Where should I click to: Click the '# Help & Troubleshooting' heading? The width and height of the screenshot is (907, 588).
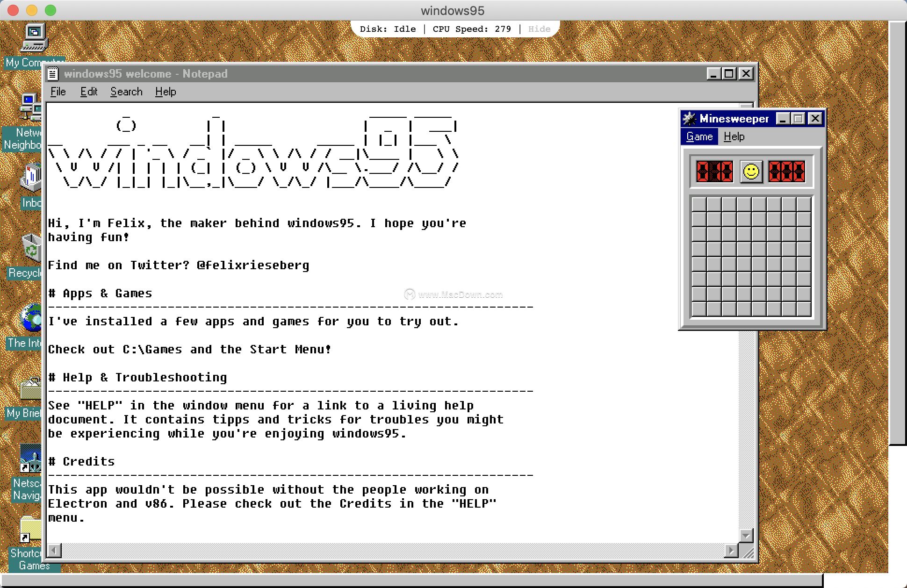point(137,378)
